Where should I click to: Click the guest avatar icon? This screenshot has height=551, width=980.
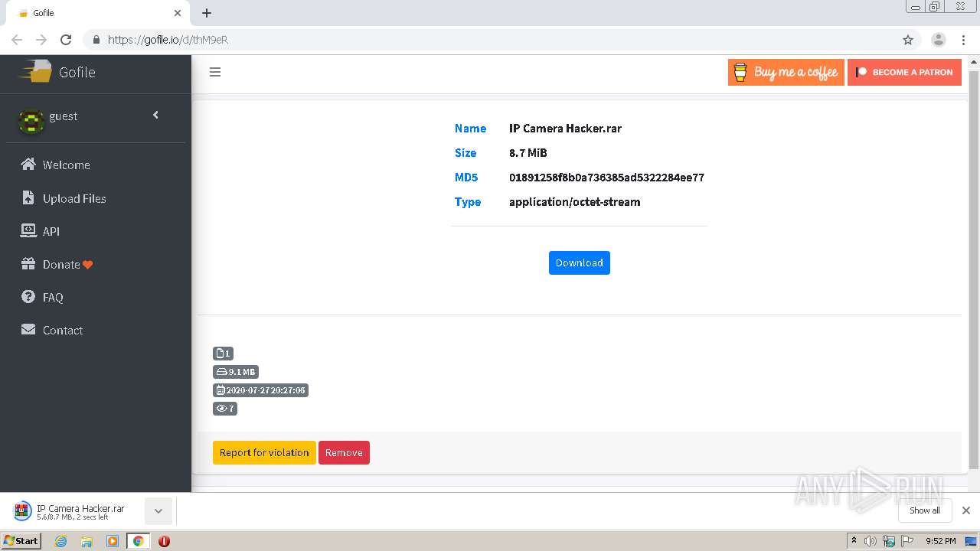tap(31, 121)
